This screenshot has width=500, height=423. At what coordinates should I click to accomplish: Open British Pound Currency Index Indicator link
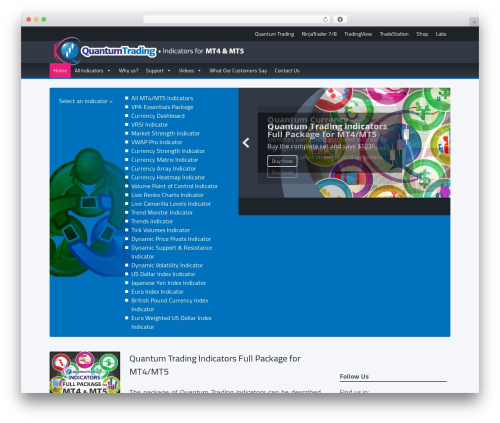(x=170, y=305)
